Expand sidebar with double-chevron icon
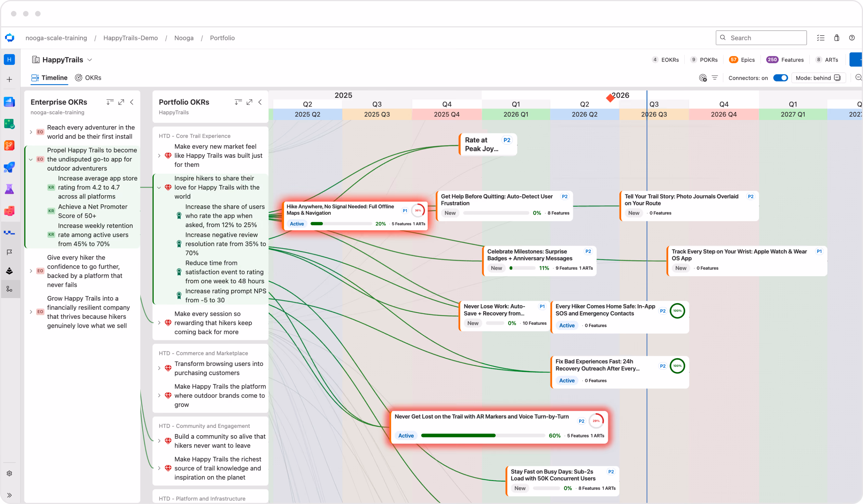Screen dimensions: 863x504 9,495
